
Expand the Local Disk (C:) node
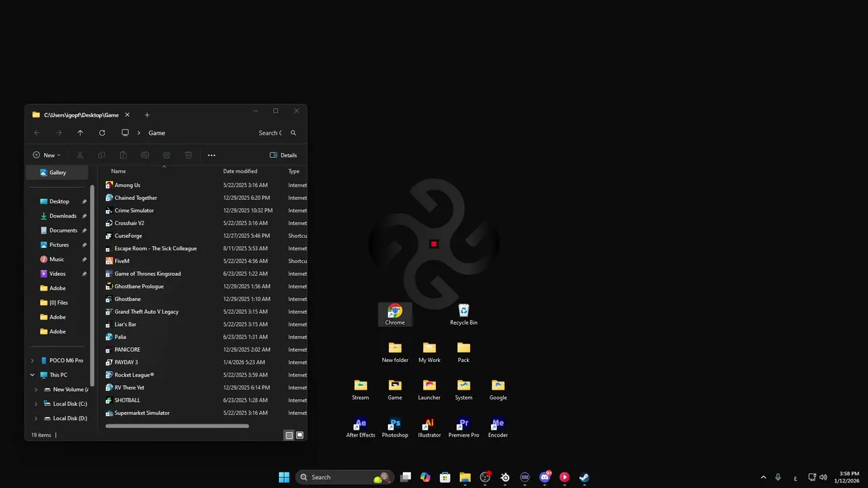click(x=36, y=404)
